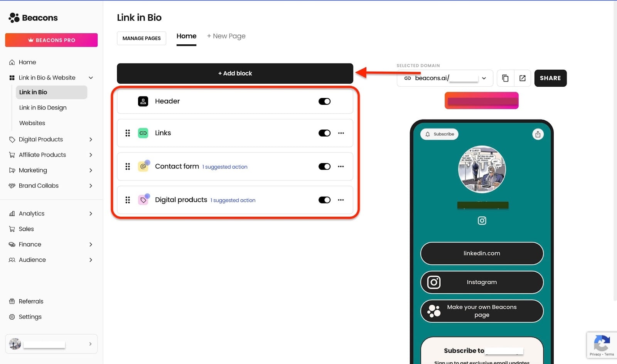Click the green Links block icon

click(143, 133)
